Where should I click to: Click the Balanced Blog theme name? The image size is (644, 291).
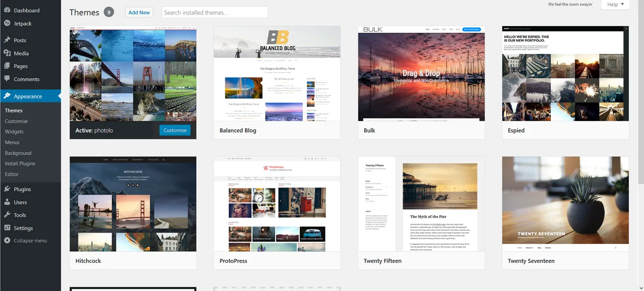[x=238, y=131]
